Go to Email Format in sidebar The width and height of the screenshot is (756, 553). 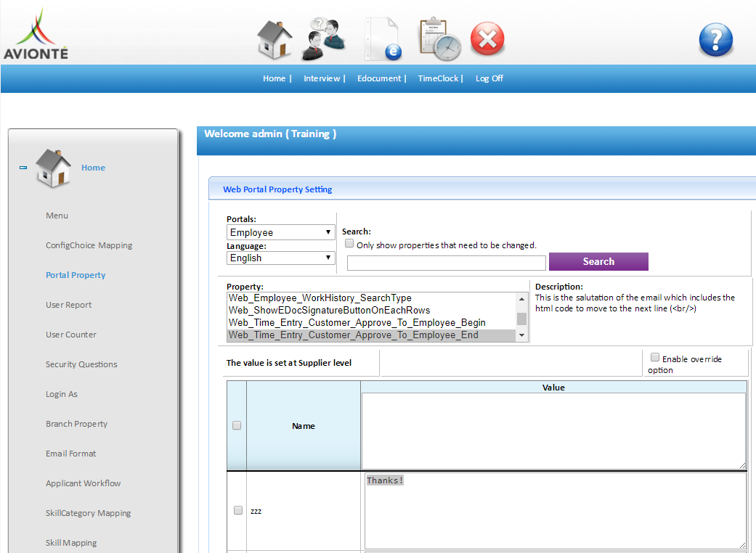pyautogui.click(x=71, y=454)
